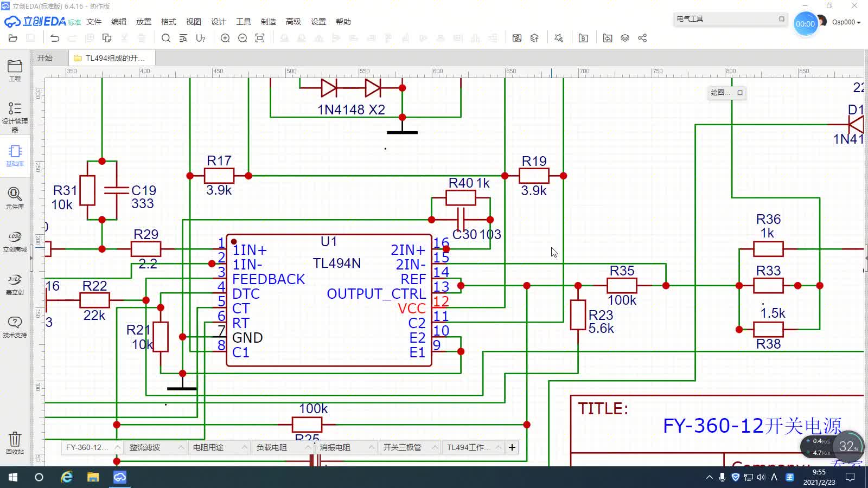The image size is (868, 488).
Task: Switch to the 开始 tab
Action: (x=45, y=58)
